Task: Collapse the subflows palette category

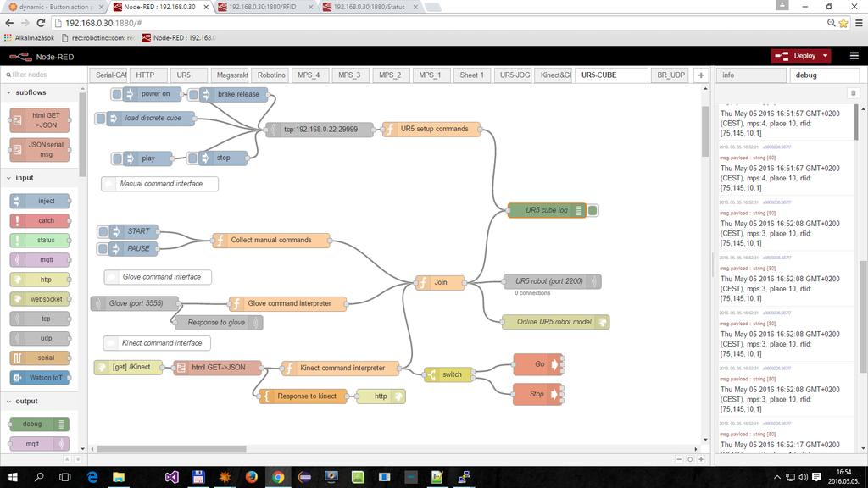Action: click(8, 92)
